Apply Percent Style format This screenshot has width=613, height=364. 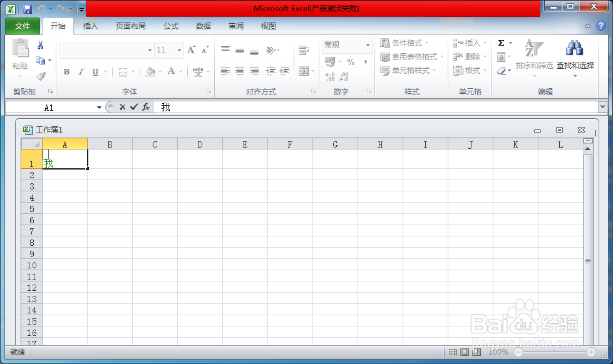point(351,62)
